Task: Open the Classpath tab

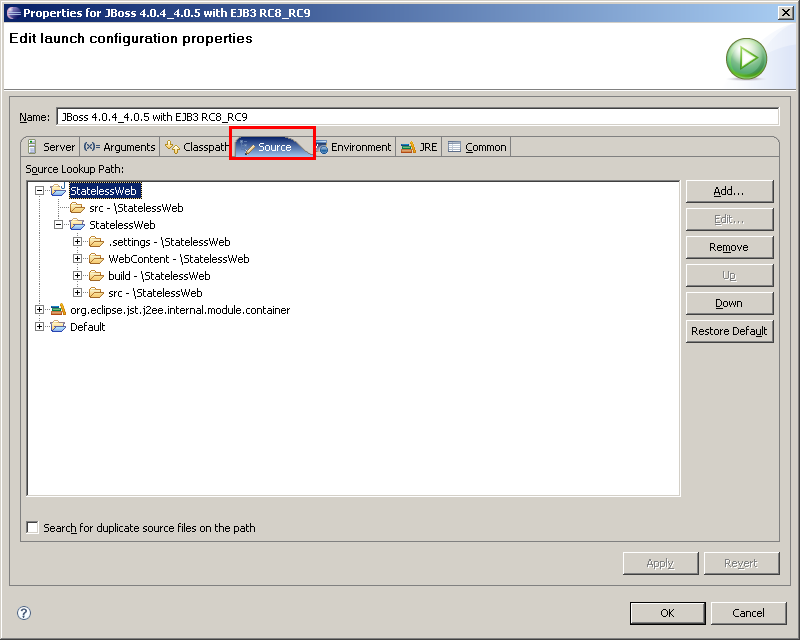Action: (x=196, y=147)
